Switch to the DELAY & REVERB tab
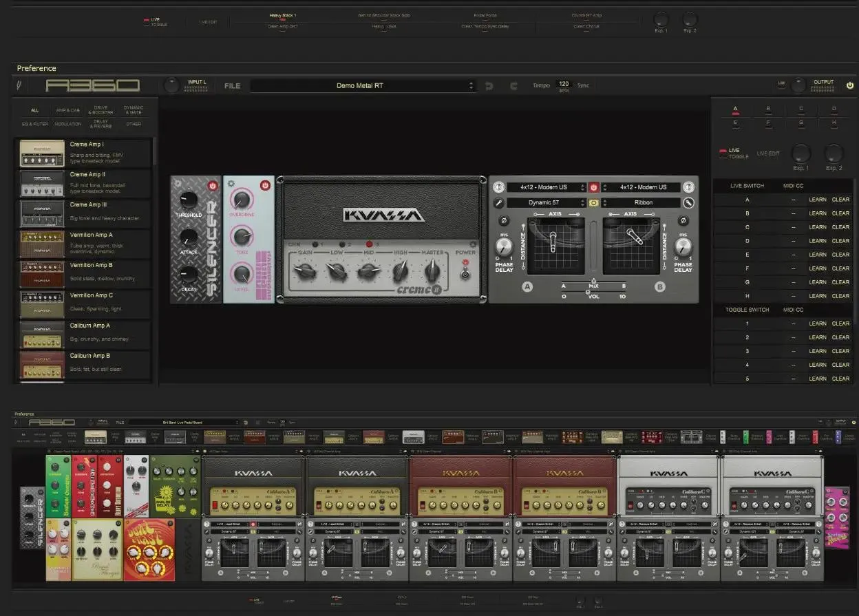Image resolution: width=859 pixels, height=616 pixels. pyautogui.click(x=100, y=124)
